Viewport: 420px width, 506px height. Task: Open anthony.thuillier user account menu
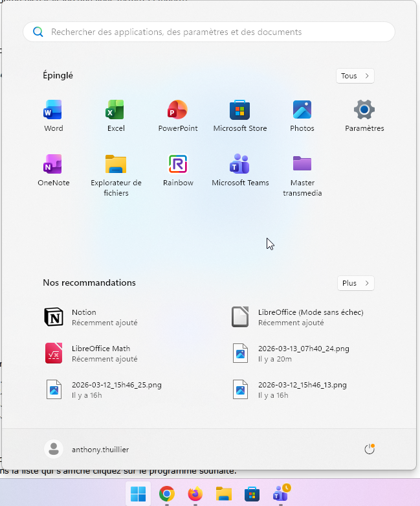(x=86, y=449)
